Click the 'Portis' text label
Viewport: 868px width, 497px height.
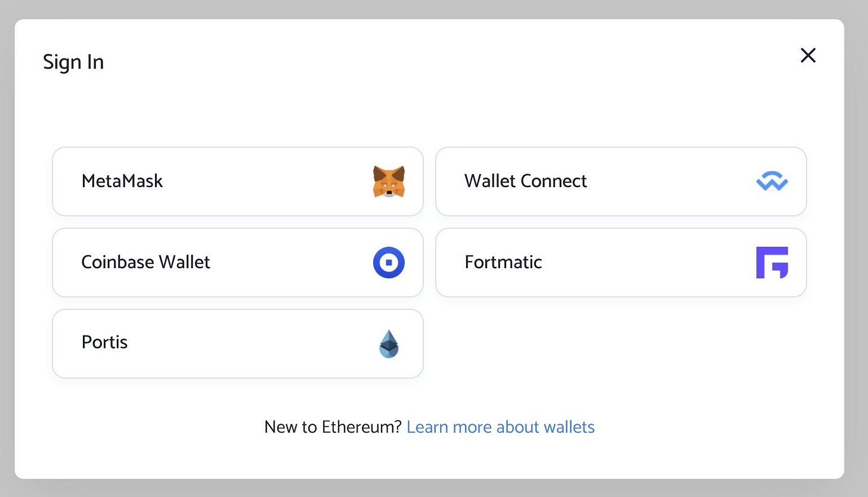pos(105,343)
